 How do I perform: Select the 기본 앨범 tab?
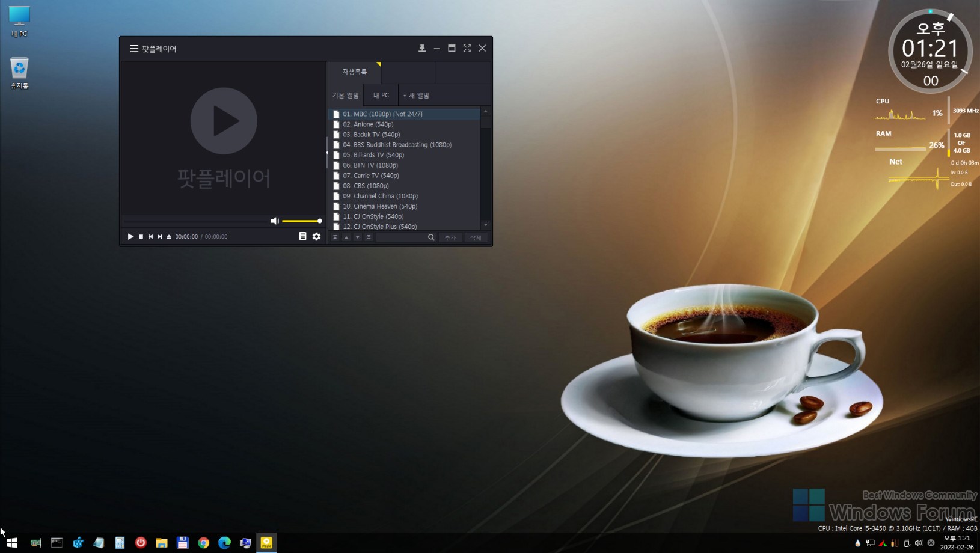tap(346, 96)
